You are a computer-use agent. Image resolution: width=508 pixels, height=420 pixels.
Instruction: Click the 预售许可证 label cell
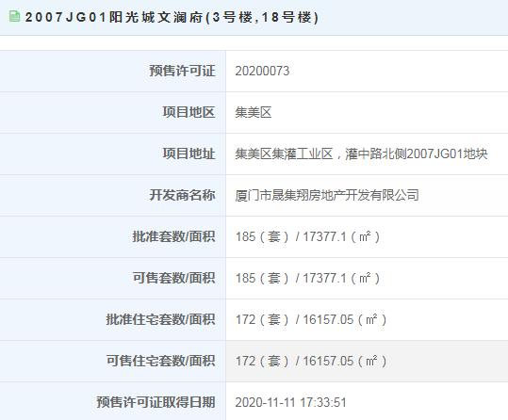click(113, 71)
